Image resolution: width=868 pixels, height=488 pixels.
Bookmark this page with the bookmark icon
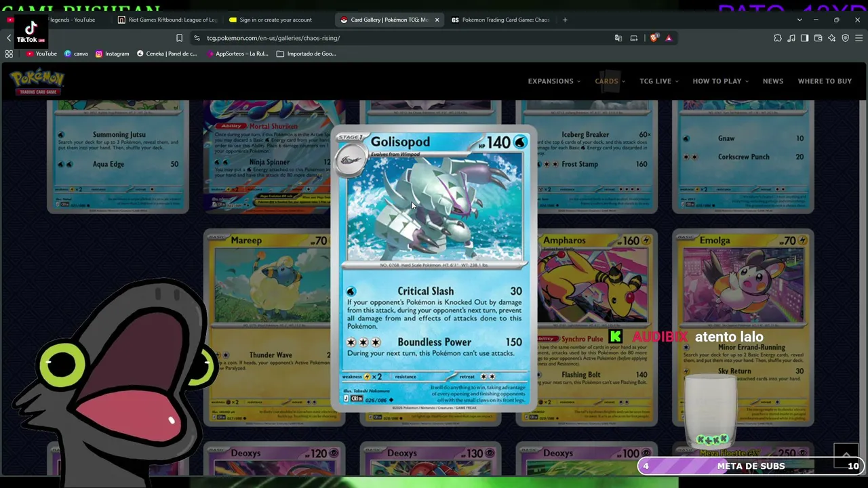click(179, 38)
